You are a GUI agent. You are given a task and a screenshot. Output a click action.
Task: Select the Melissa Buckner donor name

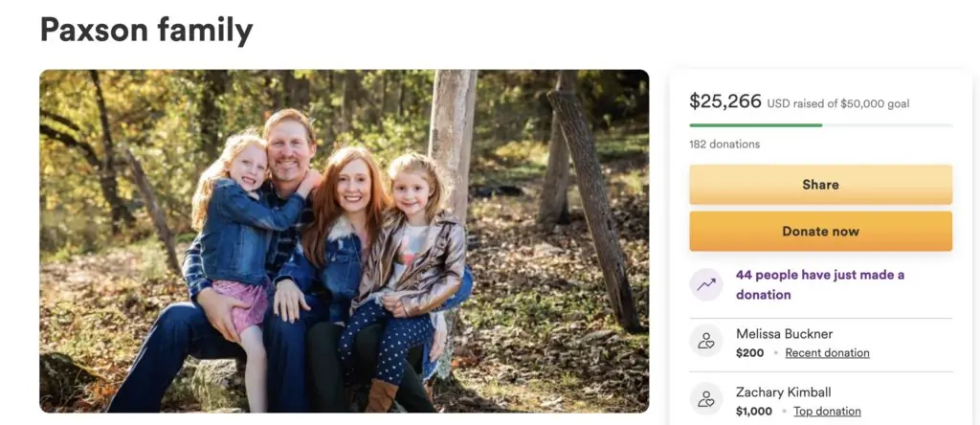(784, 334)
